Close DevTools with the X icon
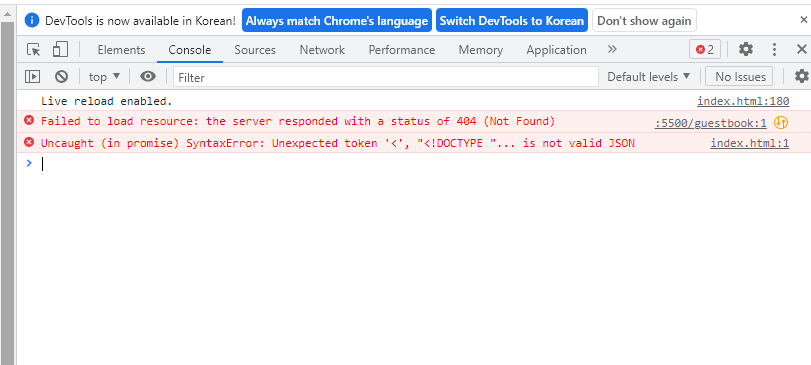811x365 pixels. coord(802,50)
